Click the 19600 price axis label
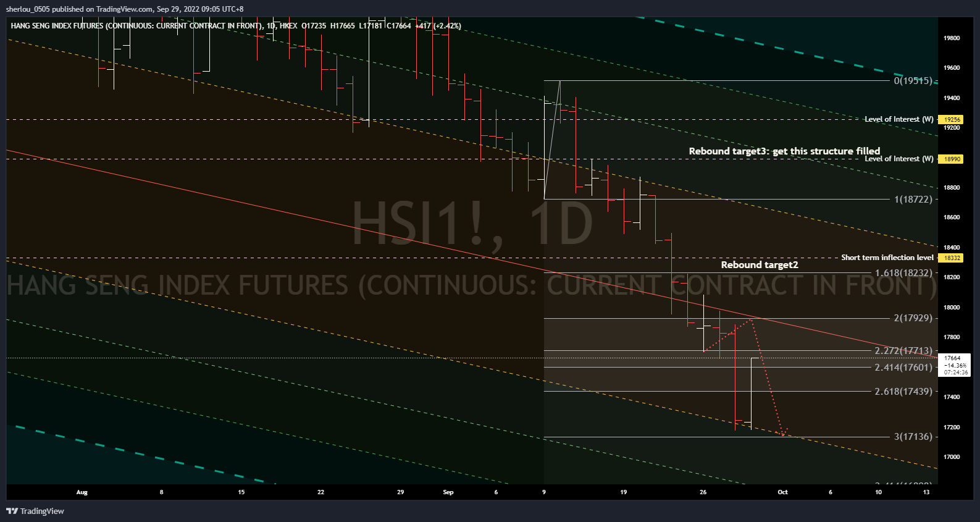The width and height of the screenshot is (980, 522). coord(952,68)
